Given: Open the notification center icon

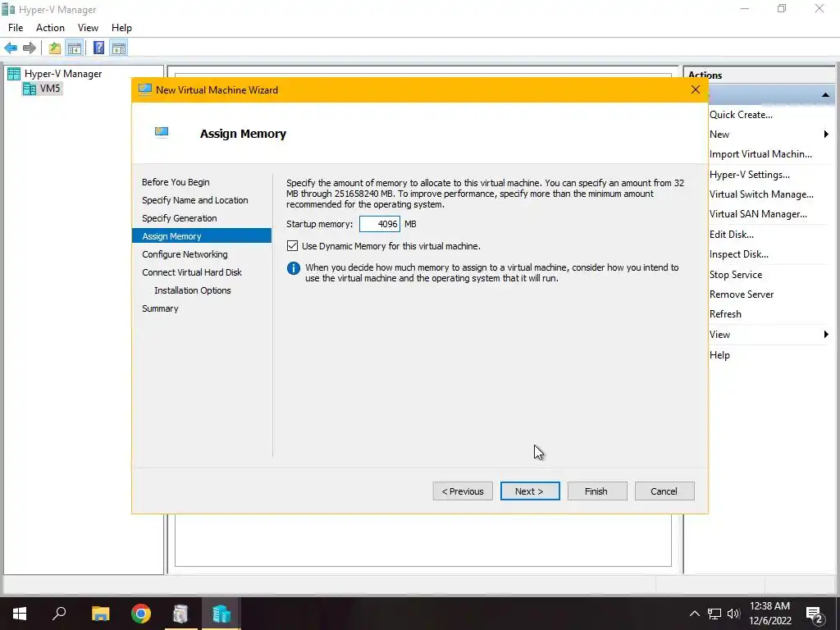Looking at the screenshot, I should click(815, 614).
